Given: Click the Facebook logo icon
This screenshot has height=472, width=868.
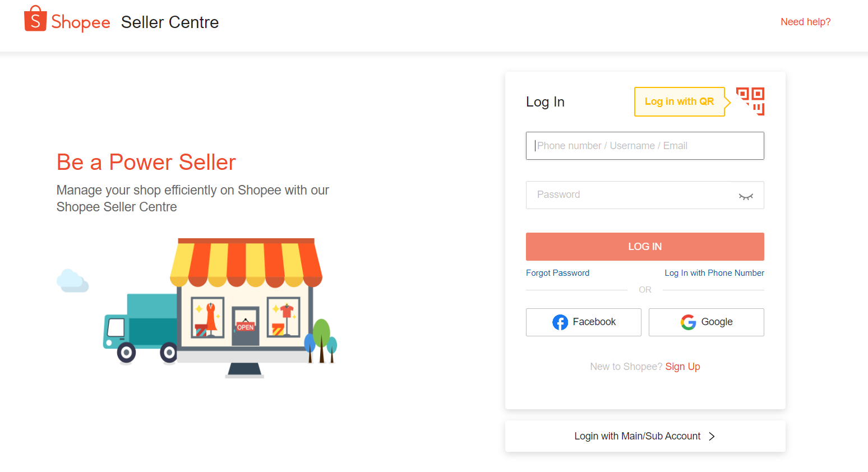Looking at the screenshot, I should 560,322.
